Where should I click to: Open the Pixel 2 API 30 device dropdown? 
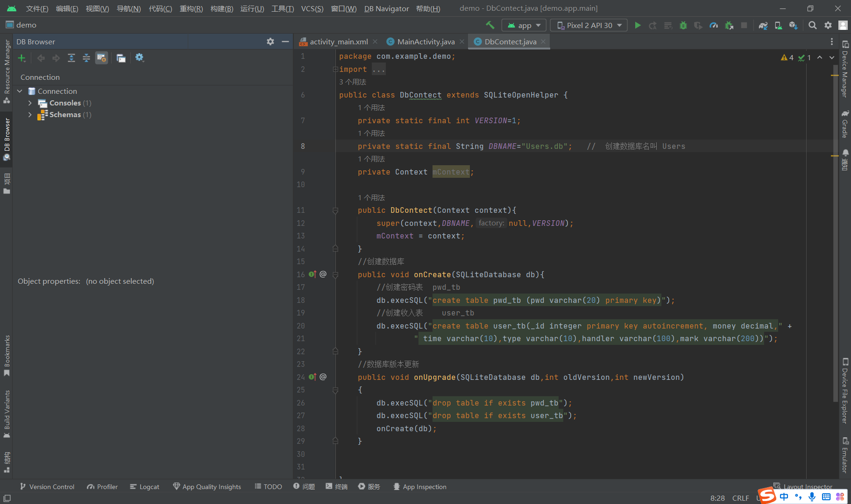coord(589,25)
